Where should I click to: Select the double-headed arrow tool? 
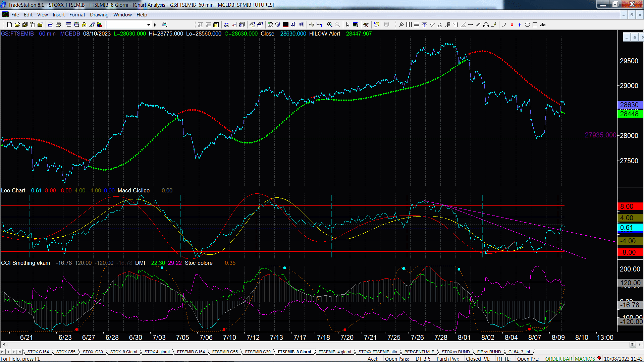coord(471,24)
